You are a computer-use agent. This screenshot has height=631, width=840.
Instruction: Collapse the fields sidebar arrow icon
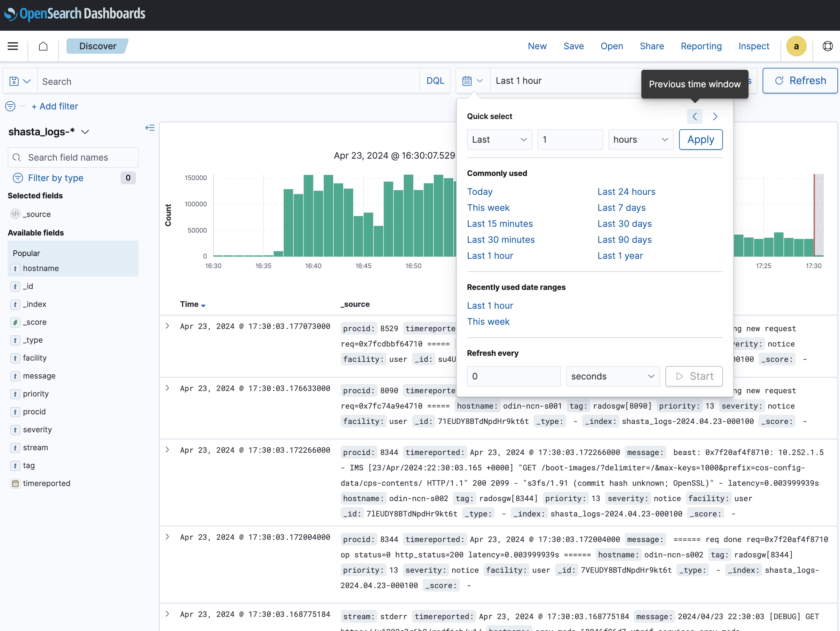(x=150, y=128)
